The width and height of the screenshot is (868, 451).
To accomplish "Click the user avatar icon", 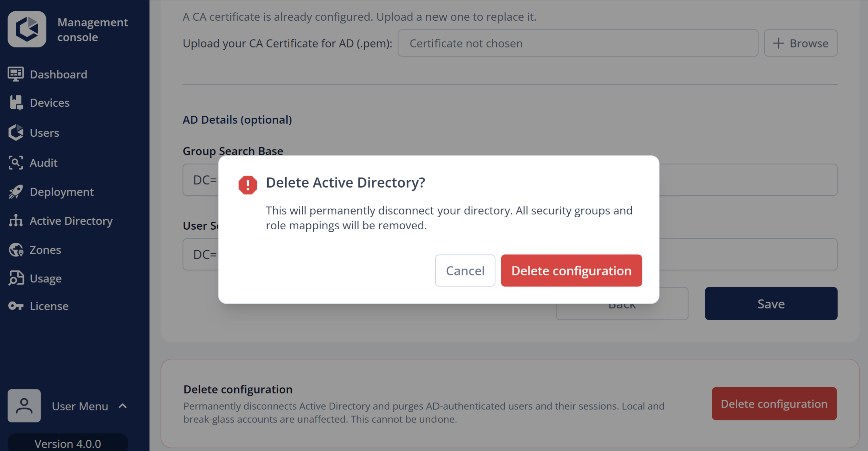I will 24,406.
